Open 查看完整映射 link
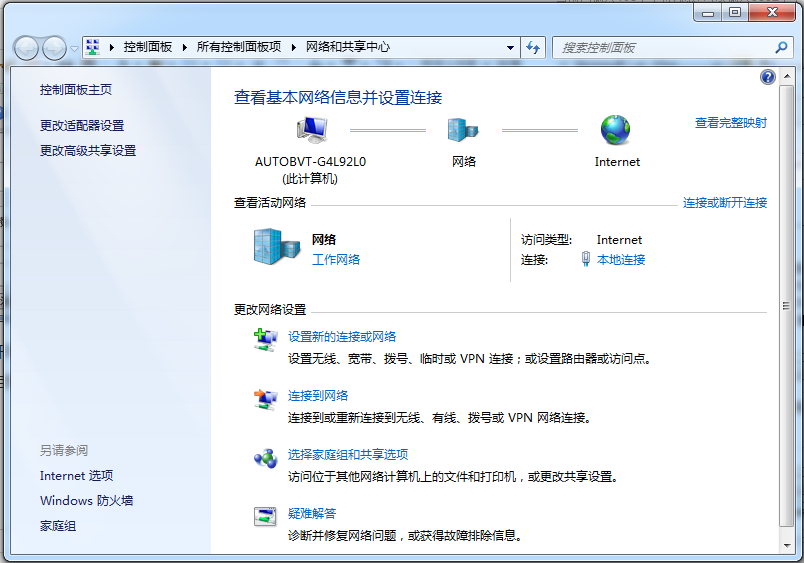This screenshot has width=804, height=563. click(730, 123)
